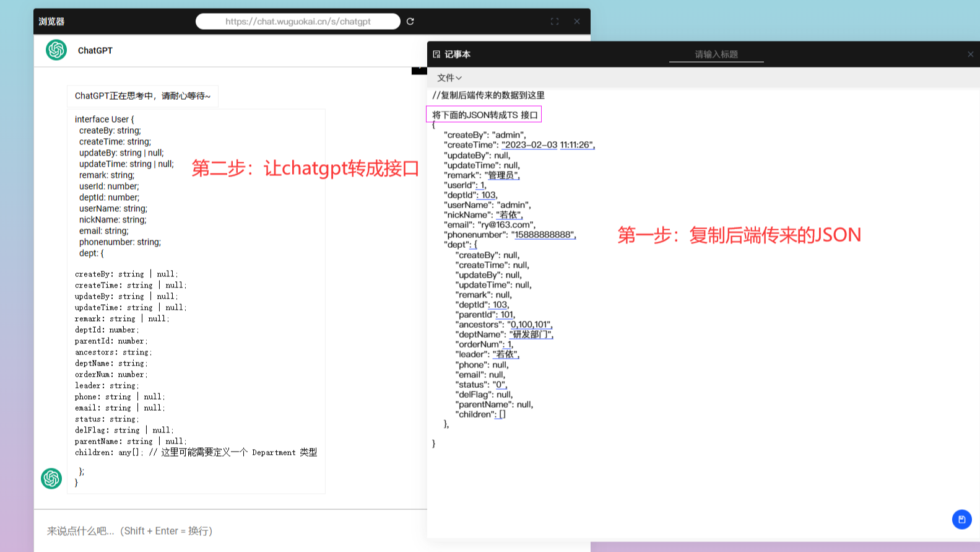Click '"status": "0"' in notepad
The height and width of the screenshot is (552, 980).
click(x=482, y=384)
